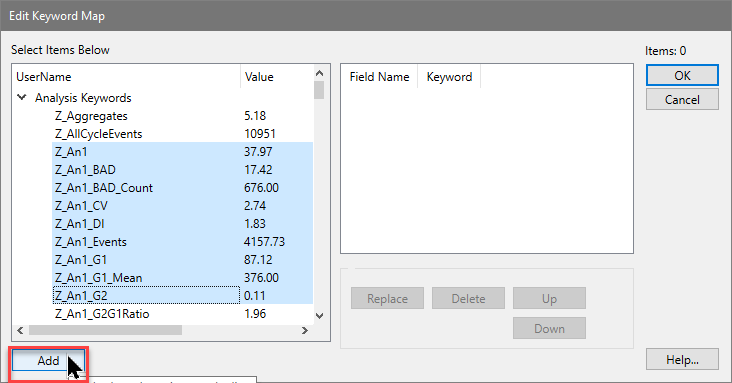The image size is (732, 383).
Task: Click the value 1.96
Action: click(x=255, y=314)
